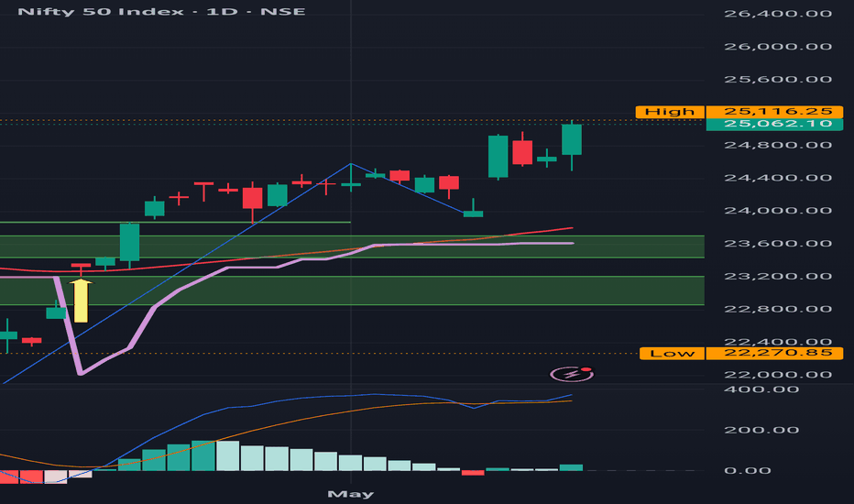Image resolution: width=854 pixels, height=504 pixels.
Task: Select the lower green support zone rectangle
Action: pyautogui.click(x=352, y=290)
